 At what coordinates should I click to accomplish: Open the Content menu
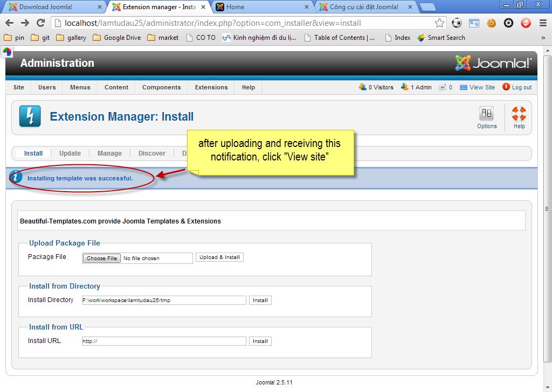116,87
